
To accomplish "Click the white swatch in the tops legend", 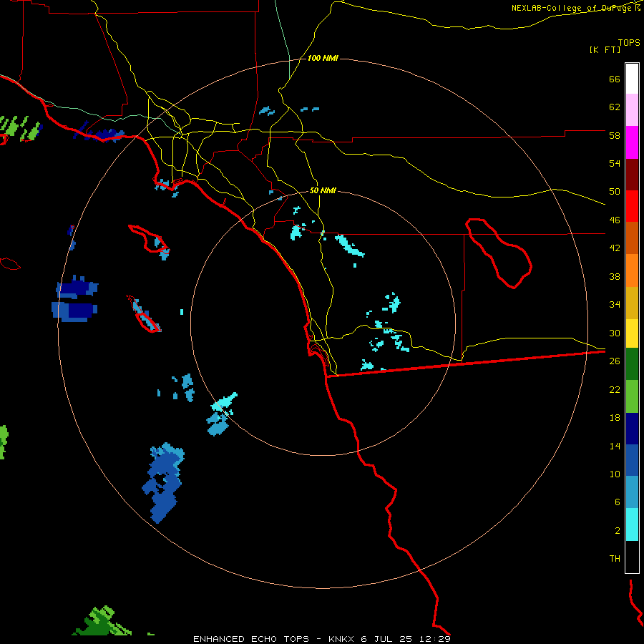I will click(632, 79).
